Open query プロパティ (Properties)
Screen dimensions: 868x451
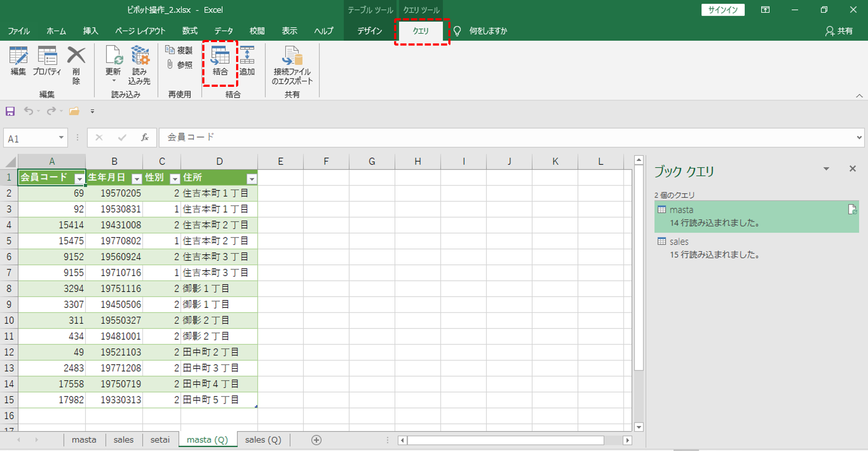point(47,61)
